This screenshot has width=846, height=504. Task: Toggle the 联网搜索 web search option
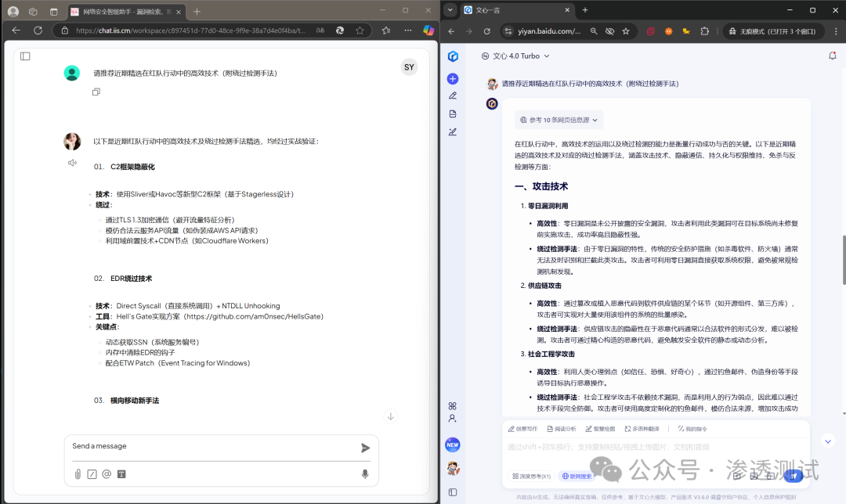click(577, 476)
